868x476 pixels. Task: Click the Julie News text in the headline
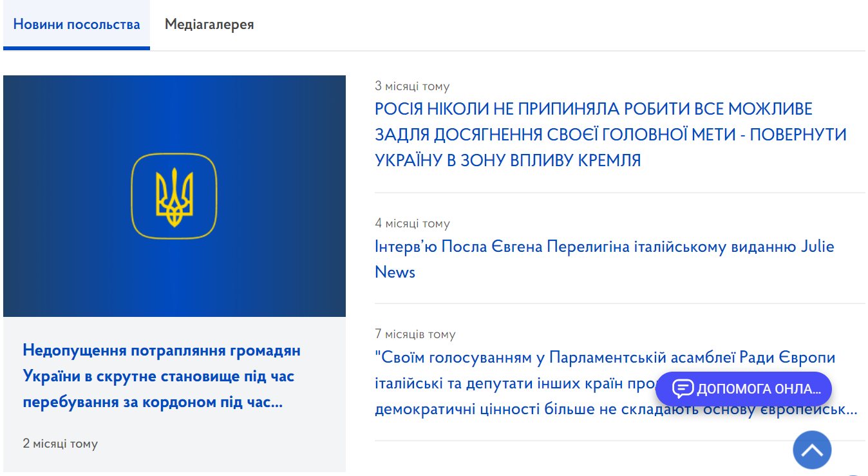(394, 272)
